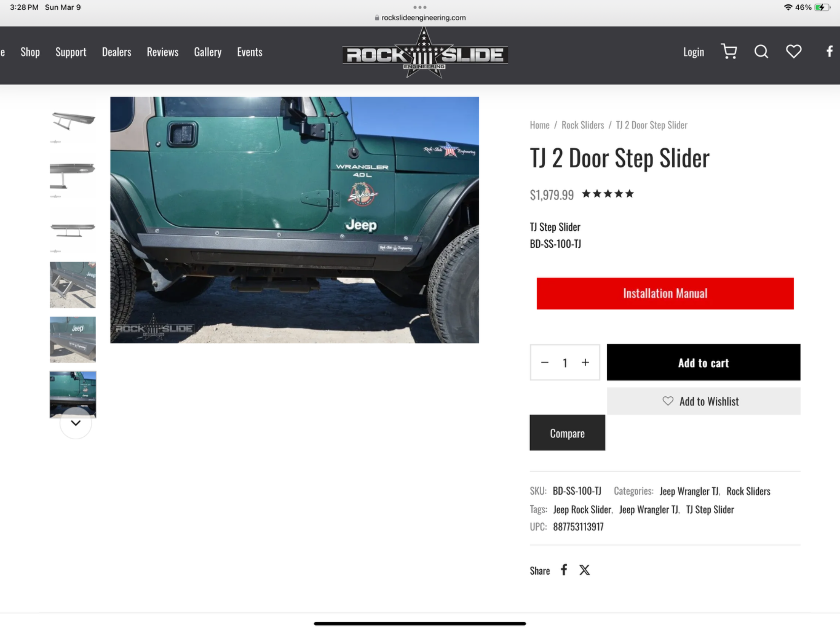This screenshot has width=840, height=630.
Task: Increase quantity with plus button
Action: [585, 362]
